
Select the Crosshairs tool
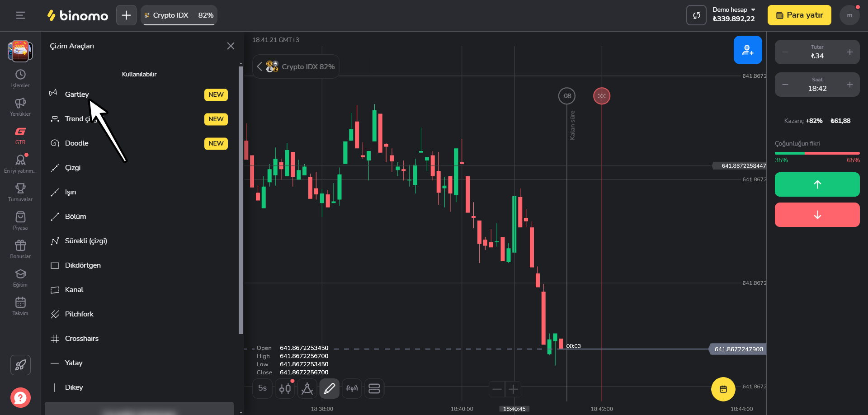[x=139, y=339]
